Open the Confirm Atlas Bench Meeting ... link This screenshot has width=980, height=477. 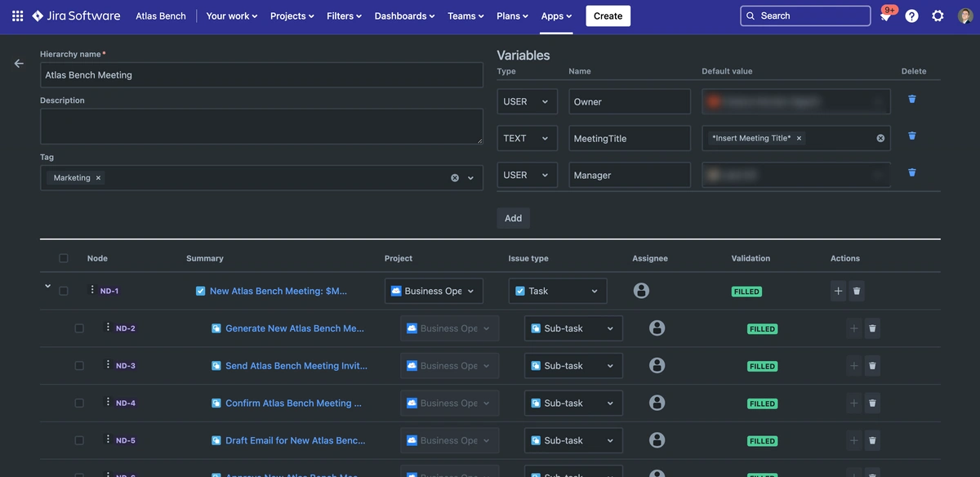[x=293, y=403]
